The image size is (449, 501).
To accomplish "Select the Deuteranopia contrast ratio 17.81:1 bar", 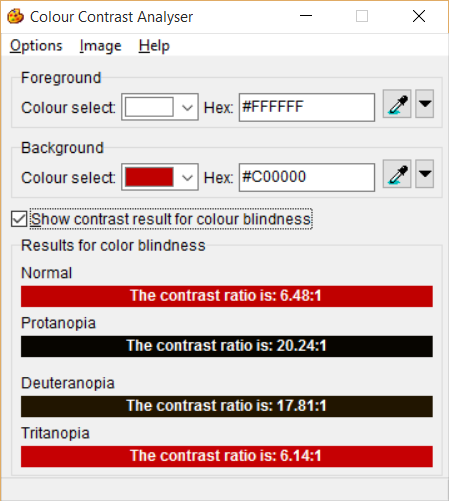I will click(x=227, y=406).
